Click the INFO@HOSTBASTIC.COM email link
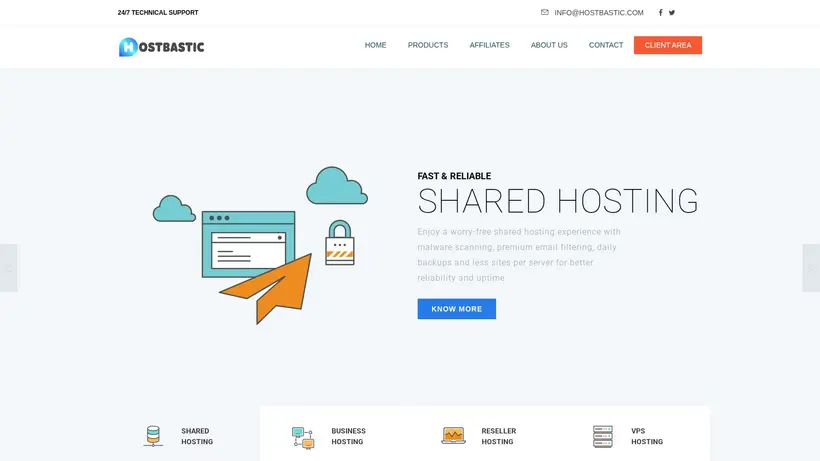 (x=599, y=13)
